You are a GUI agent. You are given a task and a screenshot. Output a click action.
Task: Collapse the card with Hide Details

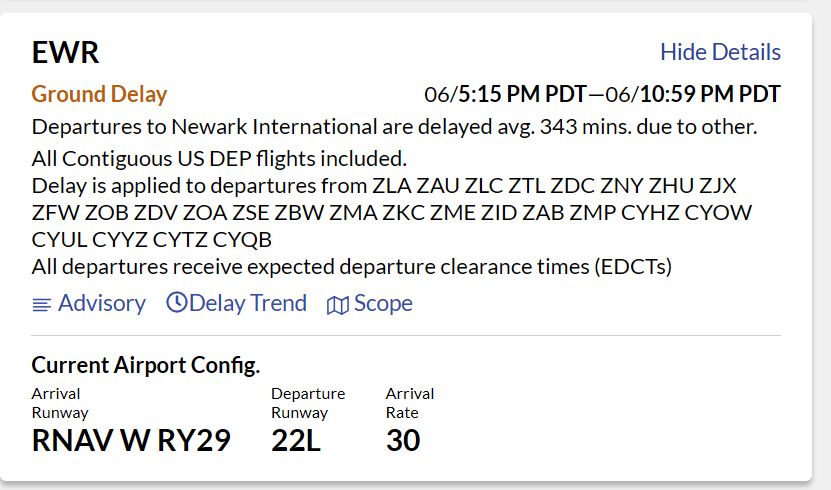point(720,52)
